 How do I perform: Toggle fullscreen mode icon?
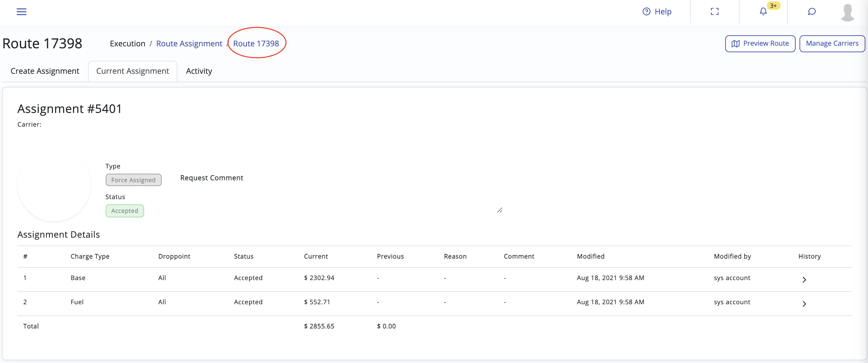714,12
